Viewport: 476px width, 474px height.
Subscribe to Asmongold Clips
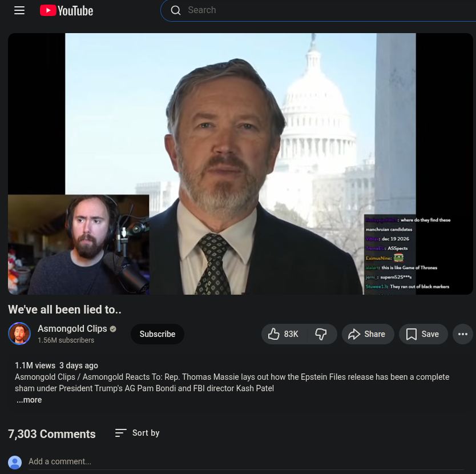click(x=158, y=334)
